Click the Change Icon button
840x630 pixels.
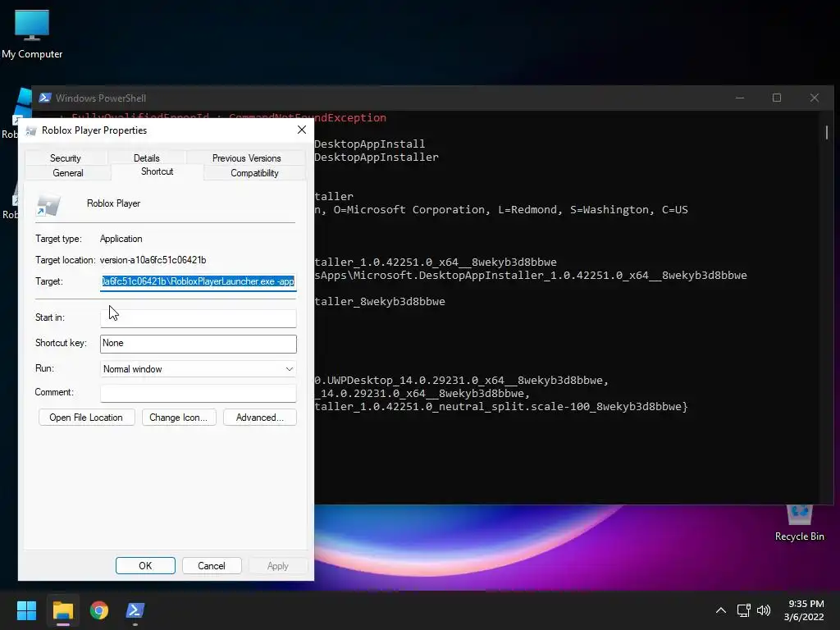tap(178, 418)
